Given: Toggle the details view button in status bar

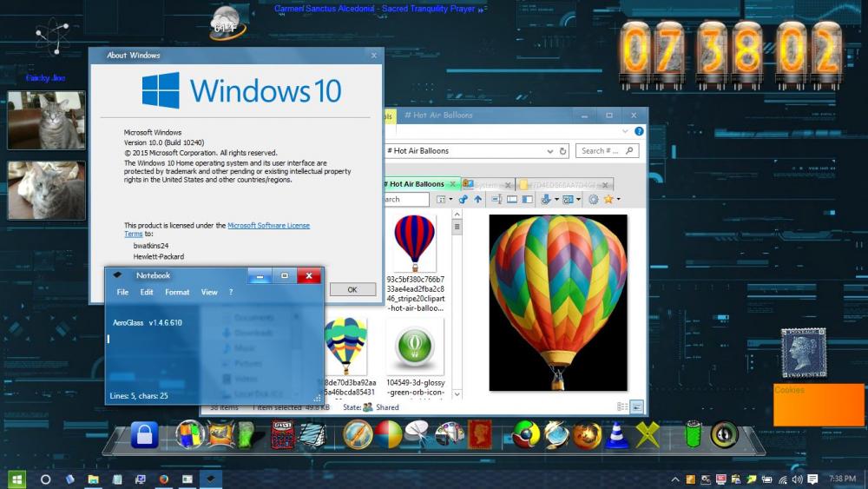Looking at the screenshot, I should pyautogui.click(x=622, y=406).
